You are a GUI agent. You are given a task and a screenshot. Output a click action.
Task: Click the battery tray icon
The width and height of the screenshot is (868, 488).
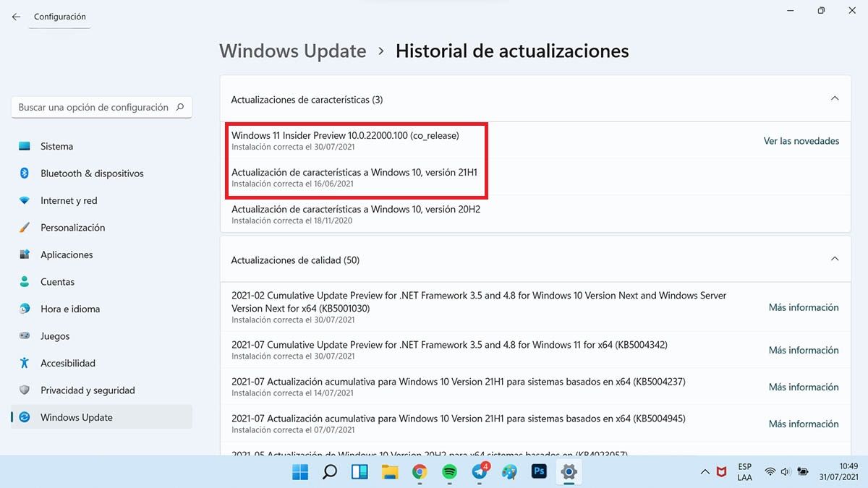pos(803,472)
